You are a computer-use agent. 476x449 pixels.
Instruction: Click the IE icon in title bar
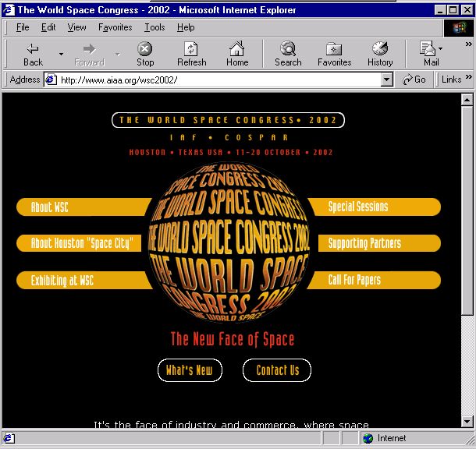(x=9, y=10)
